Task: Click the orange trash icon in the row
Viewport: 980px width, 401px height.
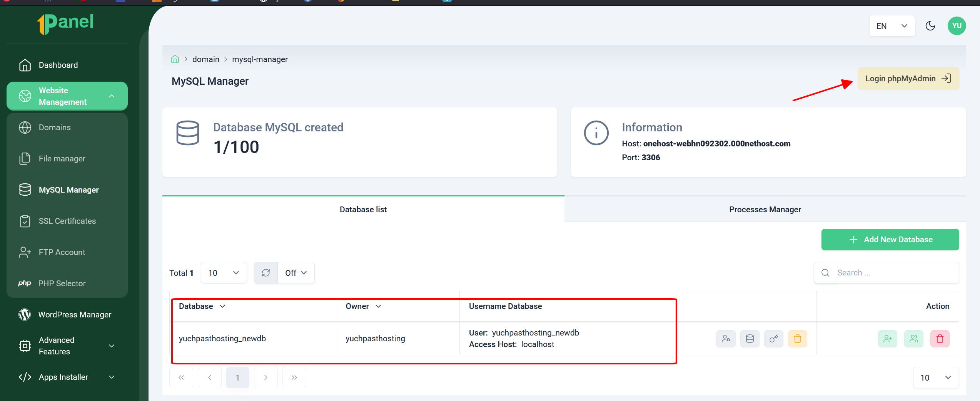Action: pyautogui.click(x=797, y=339)
